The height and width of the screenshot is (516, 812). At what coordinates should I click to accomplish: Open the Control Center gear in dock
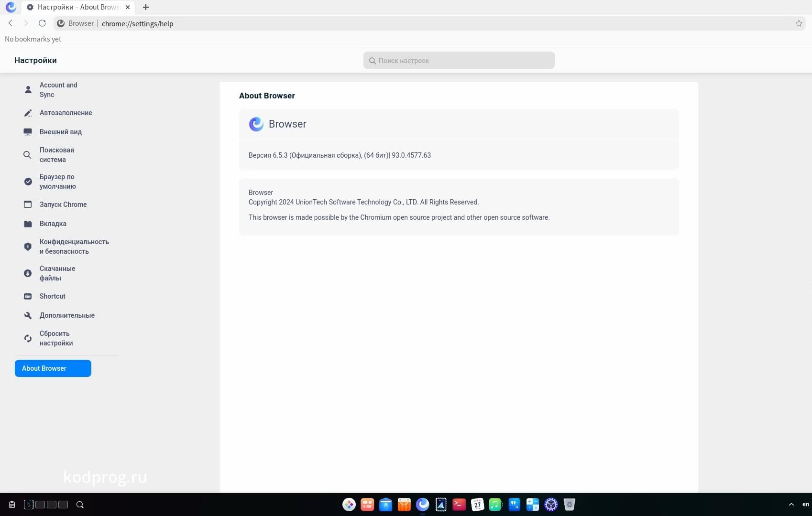(x=551, y=505)
